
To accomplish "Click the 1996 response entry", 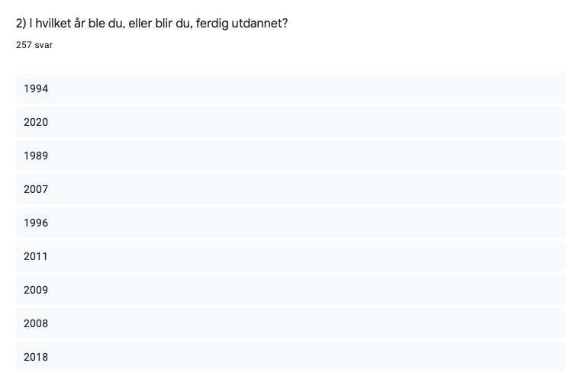I will [x=290, y=223].
